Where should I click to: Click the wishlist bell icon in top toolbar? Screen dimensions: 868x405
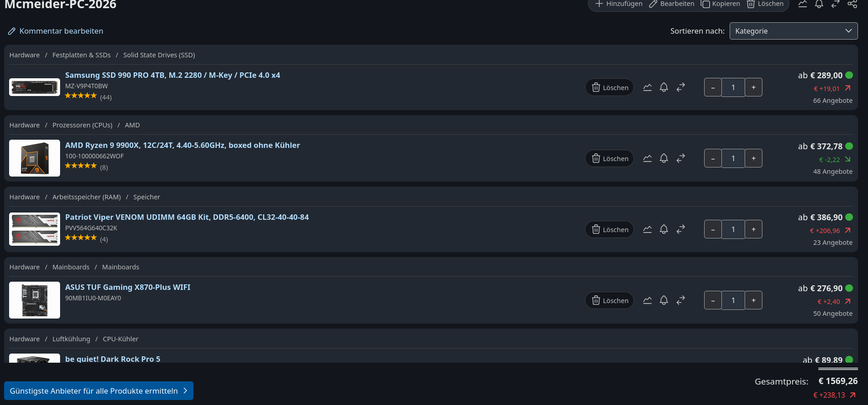click(819, 4)
